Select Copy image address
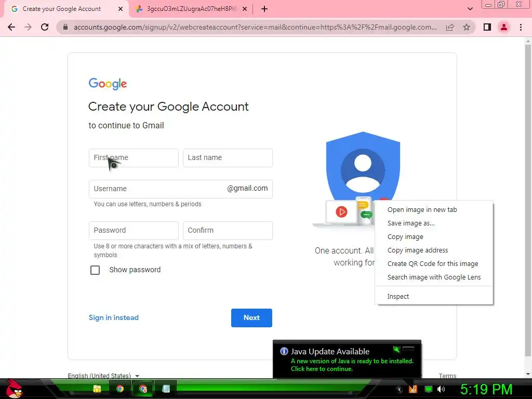 pyautogui.click(x=434, y=250)
